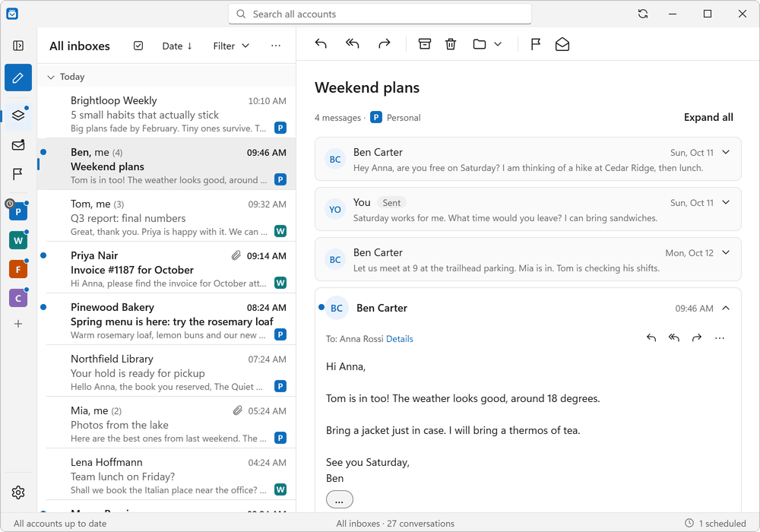Open the Invoice #1187 for October email
The height and width of the screenshot is (532, 760).
[166, 268]
